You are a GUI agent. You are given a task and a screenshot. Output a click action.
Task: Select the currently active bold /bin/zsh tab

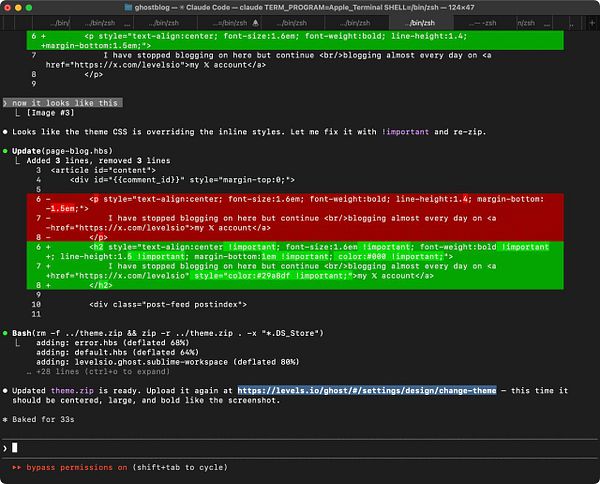coord(421,23)
